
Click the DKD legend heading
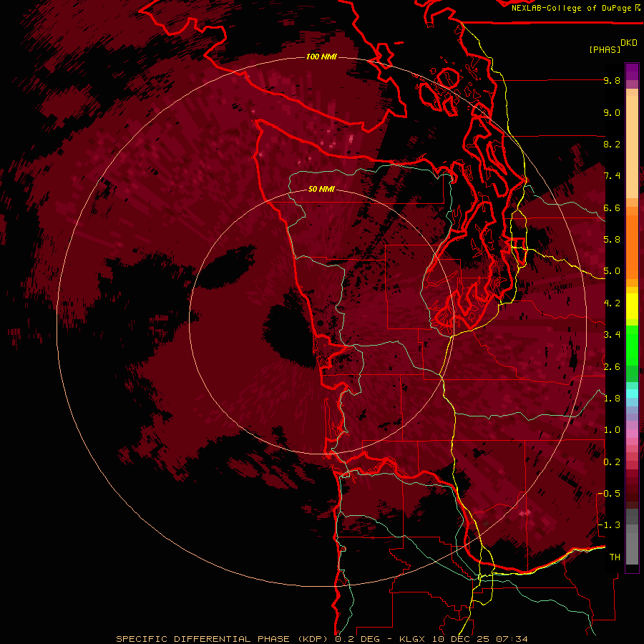629,43
